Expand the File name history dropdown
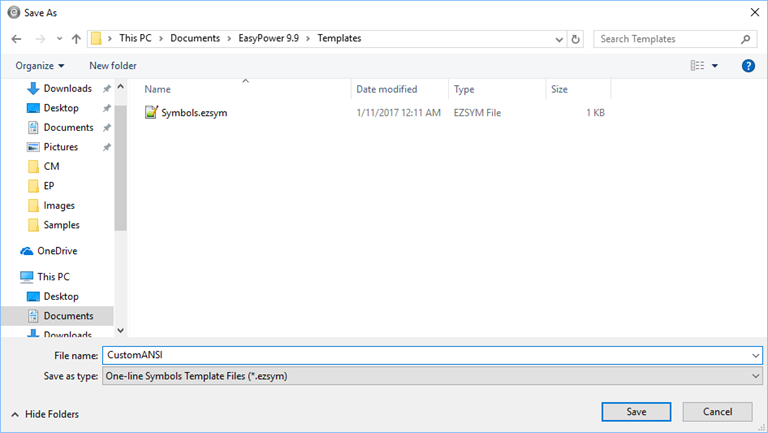 coord(755,355)
